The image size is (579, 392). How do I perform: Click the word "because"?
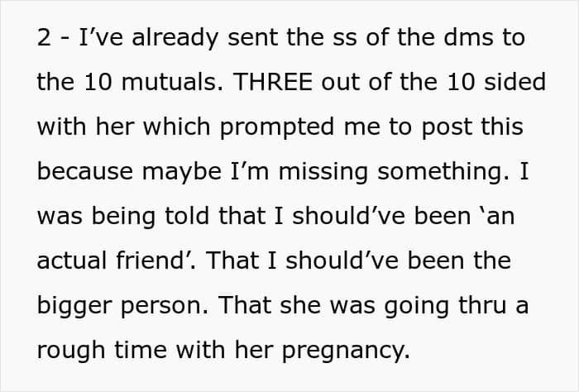click(x=84, y=172)
